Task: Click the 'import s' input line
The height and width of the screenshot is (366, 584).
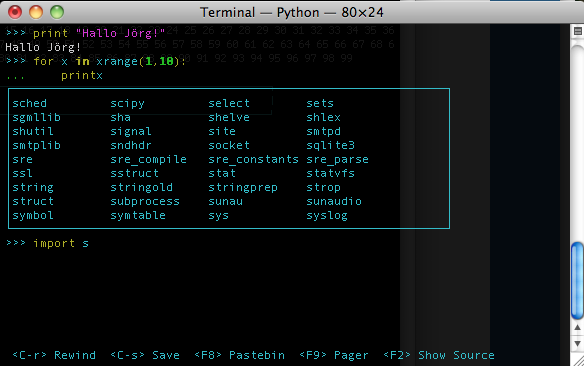Action: [47, 244]
